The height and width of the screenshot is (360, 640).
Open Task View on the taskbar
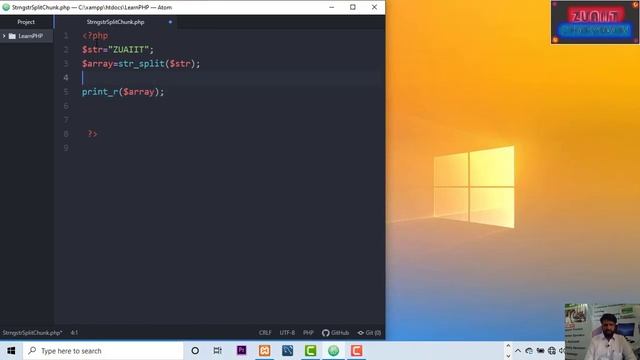click(218, 351)
